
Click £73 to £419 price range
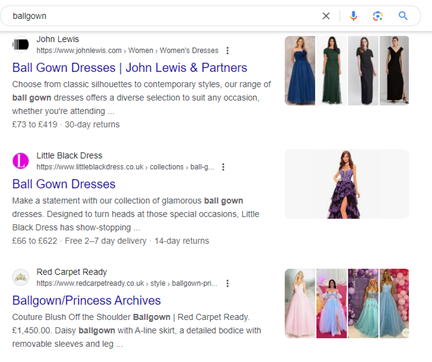tap(35, 124)
